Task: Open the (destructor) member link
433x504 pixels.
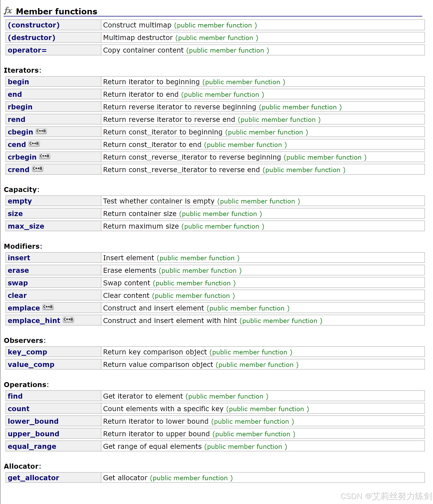Action: click(32, 38)
